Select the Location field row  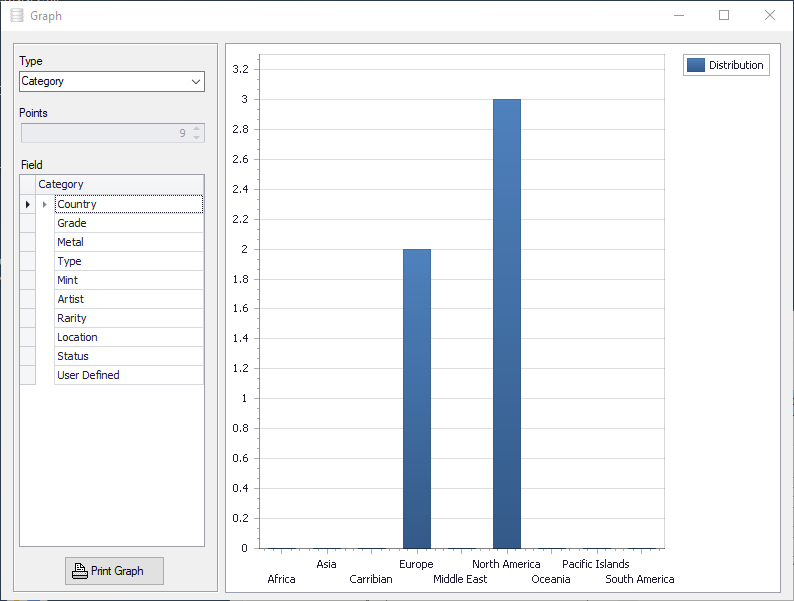click(x=129, y=337)
